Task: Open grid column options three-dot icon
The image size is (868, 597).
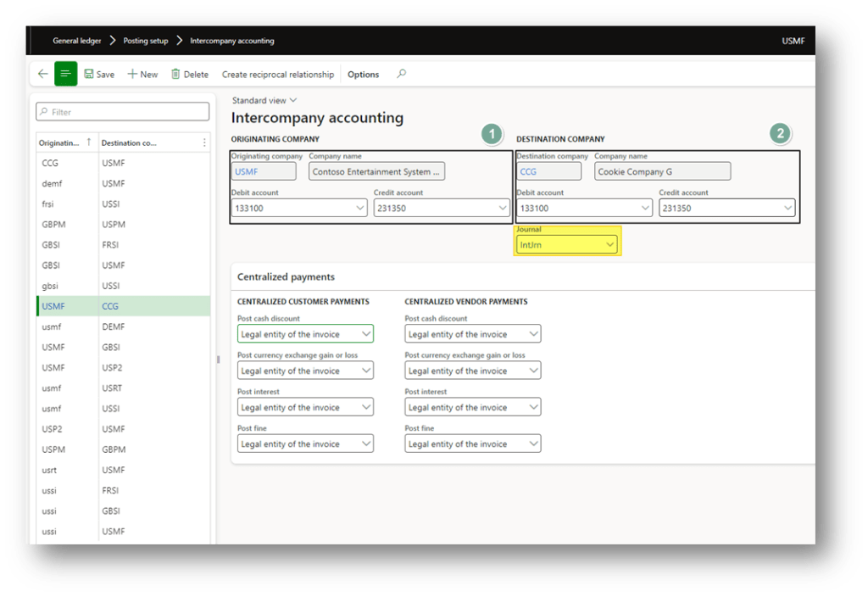Action: point(204,142)
